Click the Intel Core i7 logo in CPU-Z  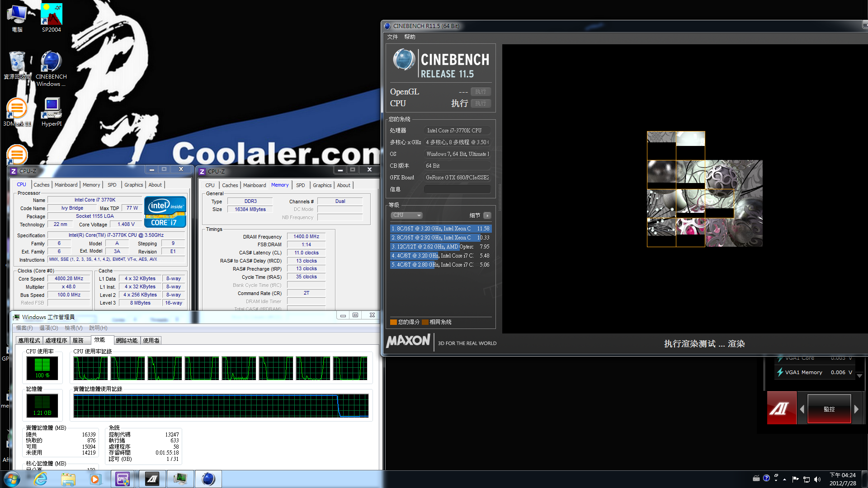[x=165, y=211]
